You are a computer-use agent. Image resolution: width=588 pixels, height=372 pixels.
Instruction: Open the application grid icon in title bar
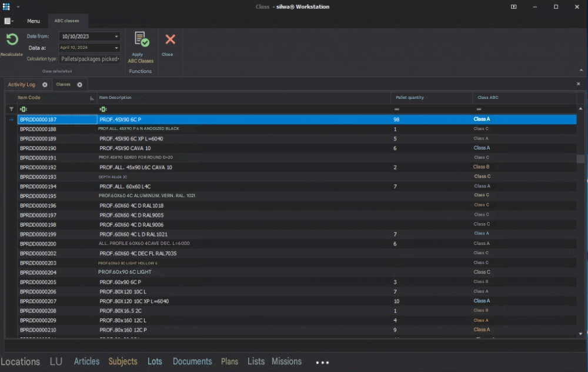point(6,6)
